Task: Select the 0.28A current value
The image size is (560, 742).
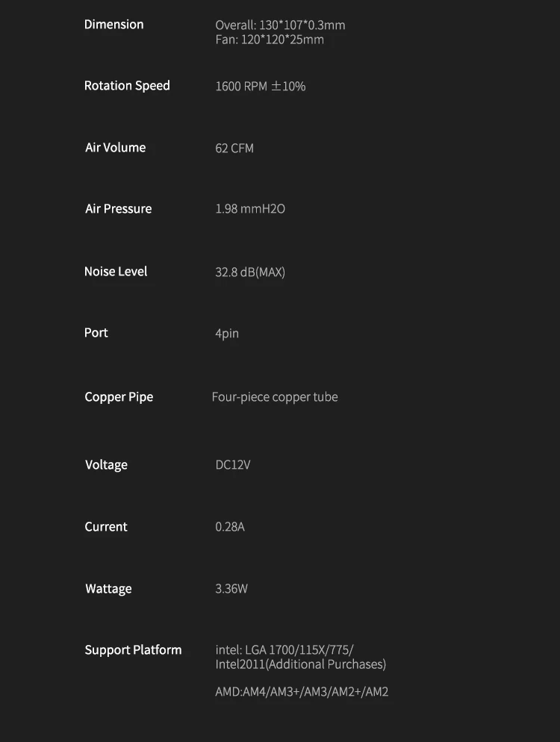Action: pos(229,527)
